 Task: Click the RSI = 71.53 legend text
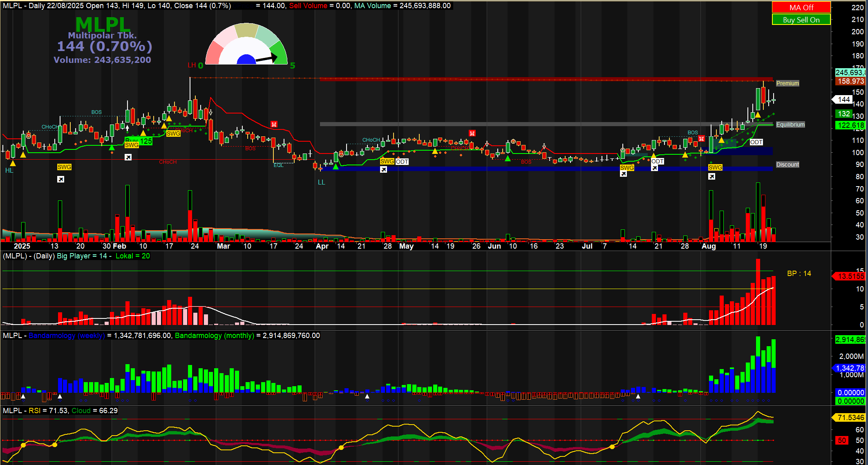(48, 411)
